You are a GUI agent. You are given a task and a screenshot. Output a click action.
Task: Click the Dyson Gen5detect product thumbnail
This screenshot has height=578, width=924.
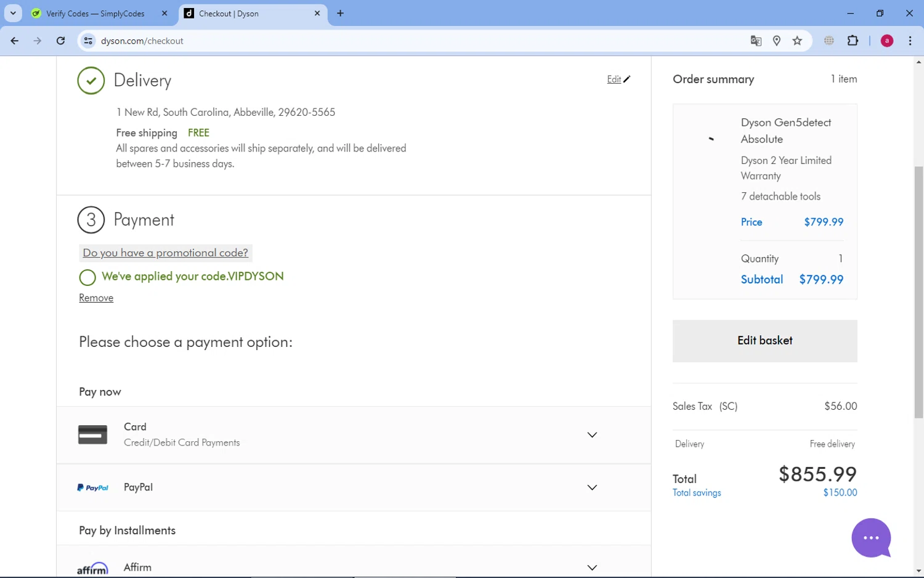pyautogui.click(x=711, y=139)
